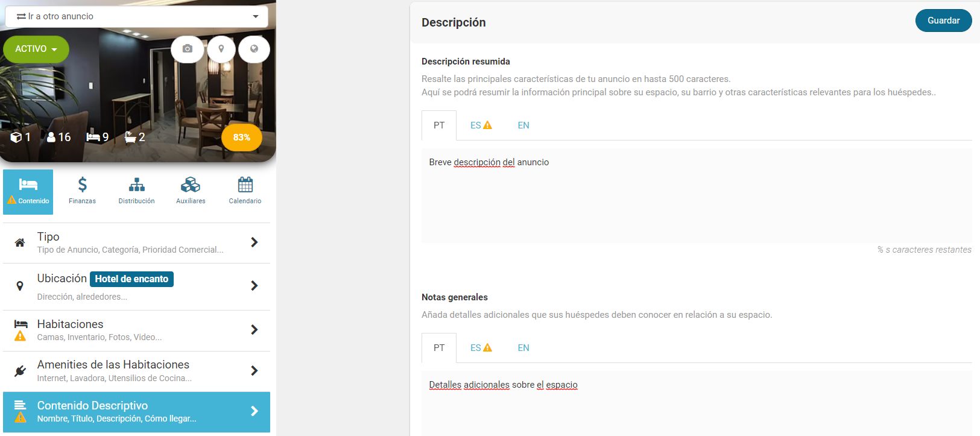Select PT tab under Notas generales
This screenshot has height=436, width=980.
coord(439,348)
